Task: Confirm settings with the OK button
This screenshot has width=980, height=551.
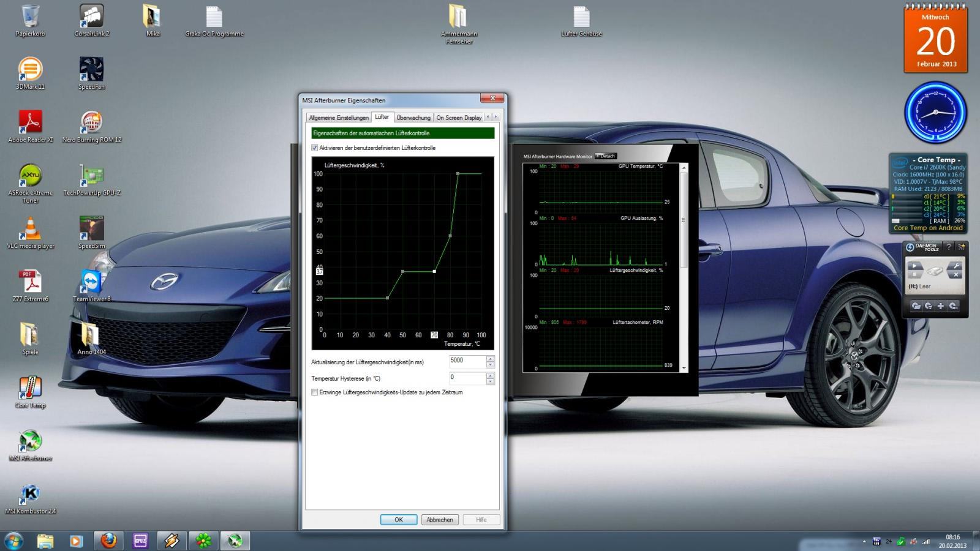Action: tap(398, 520)
